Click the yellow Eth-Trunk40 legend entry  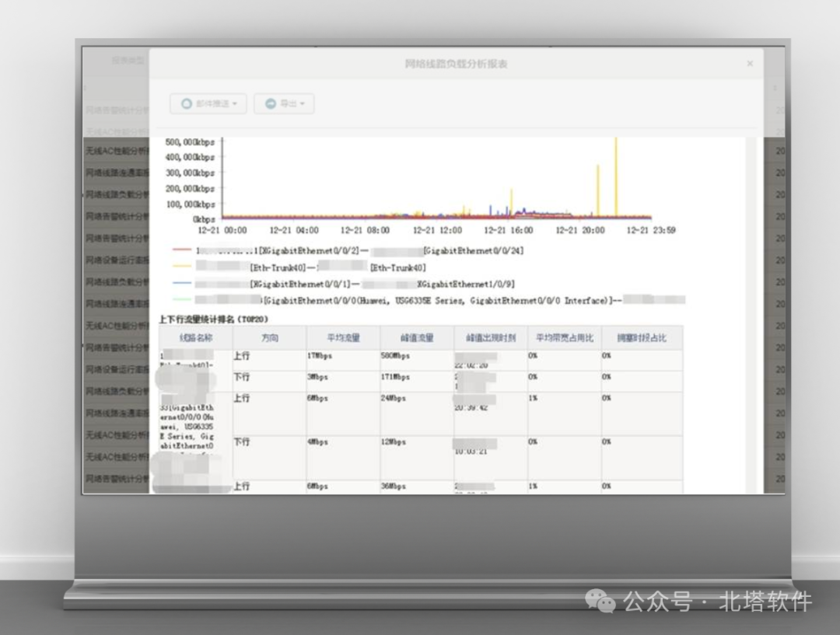(x=299, y=267)
